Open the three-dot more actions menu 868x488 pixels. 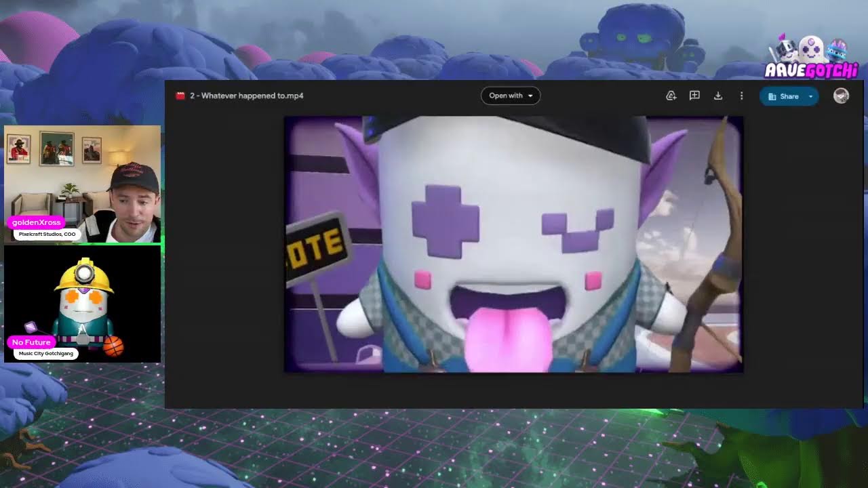pyautogui.click(x=741, y=96)
